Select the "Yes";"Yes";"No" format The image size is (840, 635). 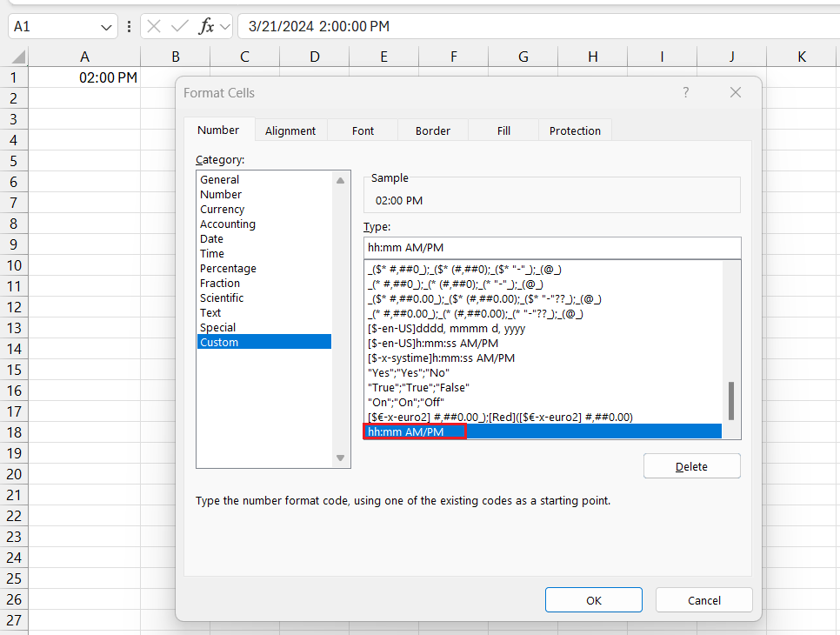pos(543,373)
